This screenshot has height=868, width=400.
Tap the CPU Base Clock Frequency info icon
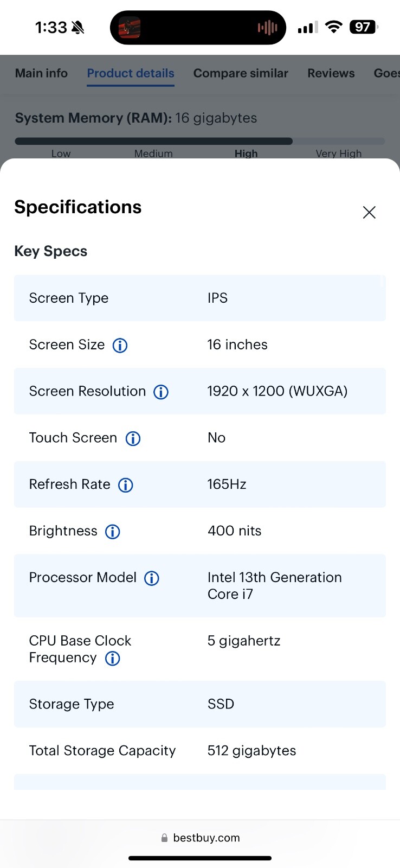click(113, 659)
